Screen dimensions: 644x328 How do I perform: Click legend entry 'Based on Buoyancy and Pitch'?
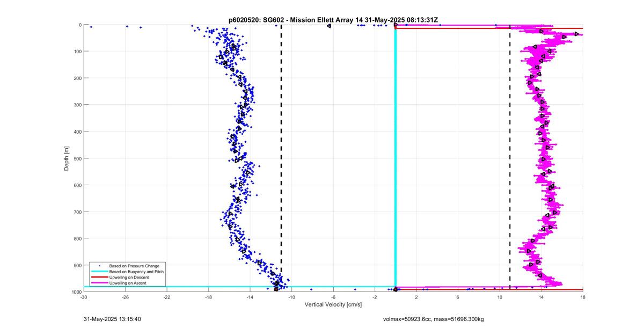point(136,272)
